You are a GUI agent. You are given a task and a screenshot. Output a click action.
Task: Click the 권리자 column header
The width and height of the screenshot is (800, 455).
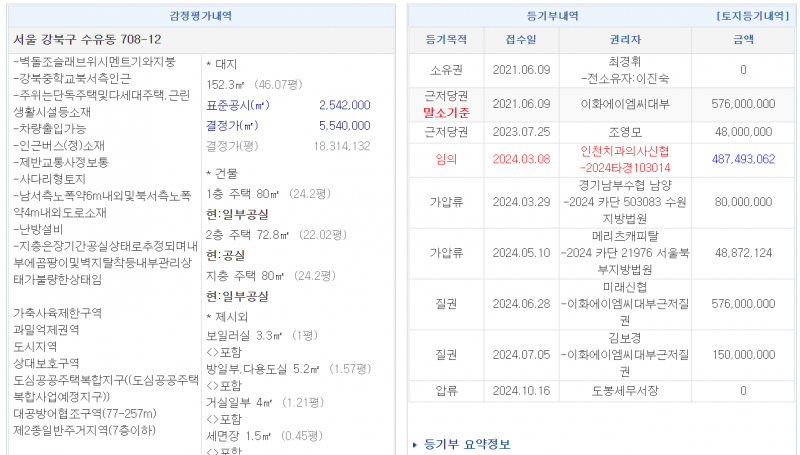pyautogui.click(x=625, y=40)
